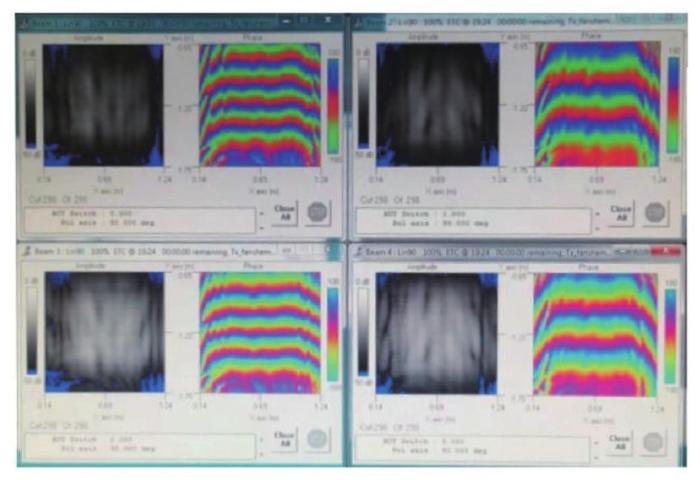700x480 pixels.
Task: Click Close All in Beam 4 window
Action: tap(620, 443)
